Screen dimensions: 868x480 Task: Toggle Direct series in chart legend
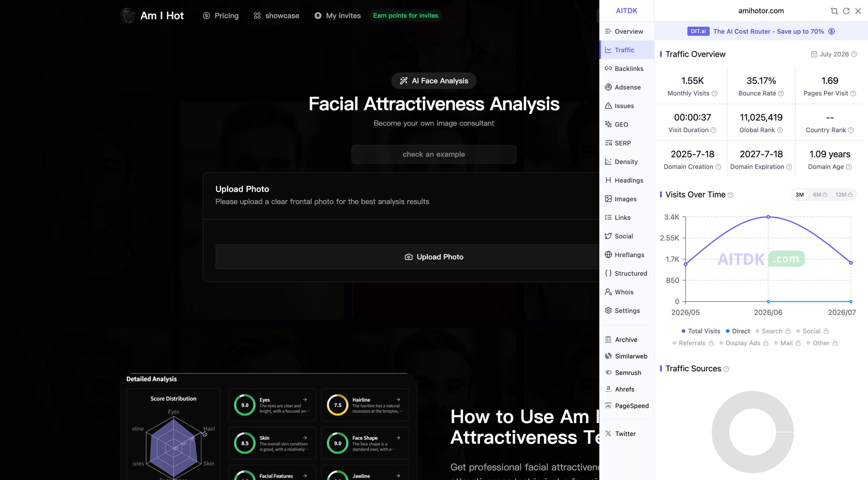click(738, 331)
